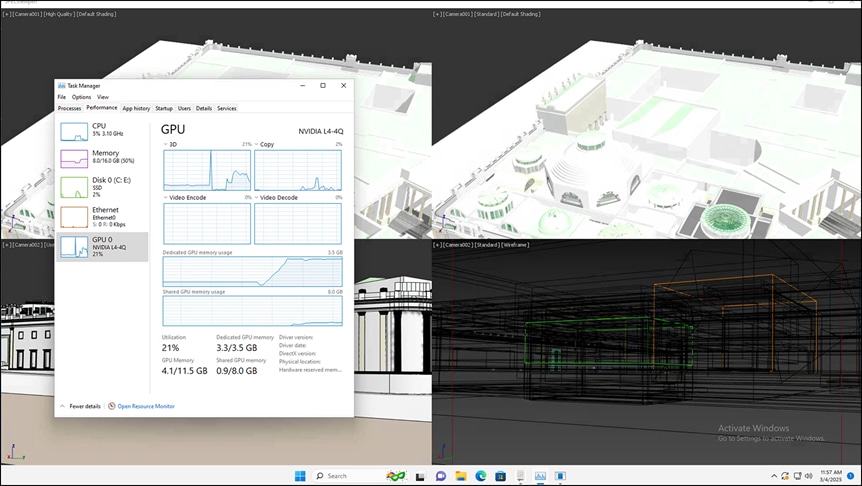Switch to the App history tab
The image size is (862, 486).
click(136, 108)
